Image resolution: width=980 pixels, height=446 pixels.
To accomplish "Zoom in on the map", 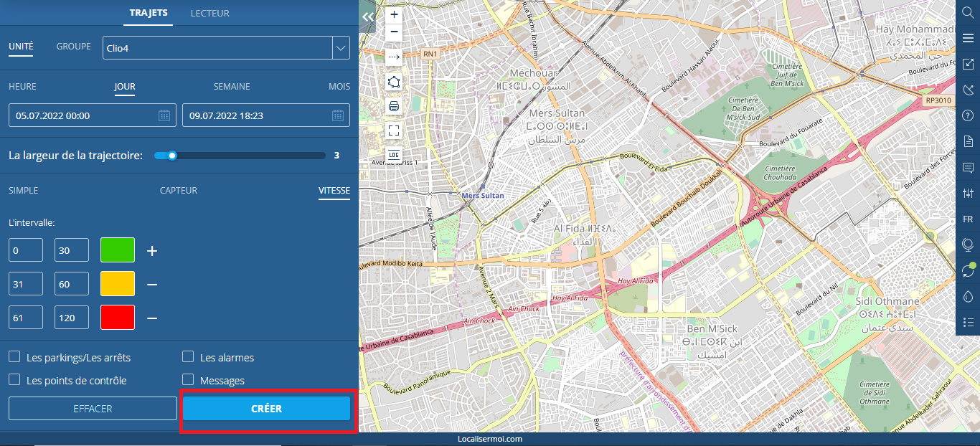I will pos(394,14).
